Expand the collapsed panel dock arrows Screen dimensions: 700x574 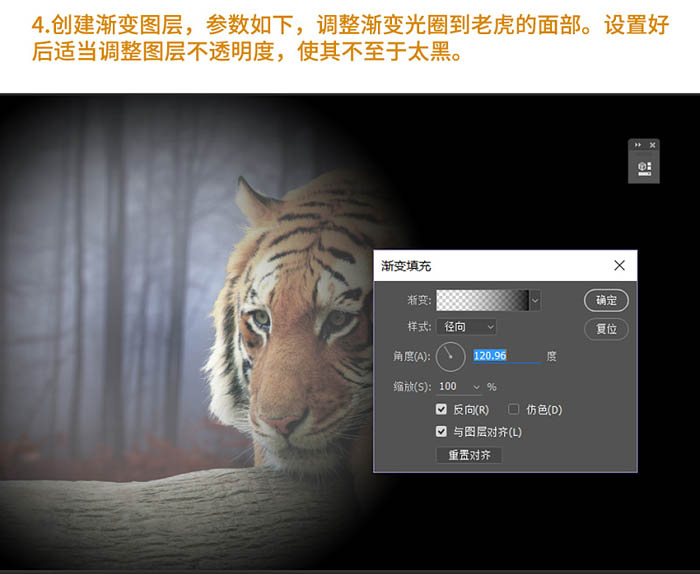pos(638,145)
